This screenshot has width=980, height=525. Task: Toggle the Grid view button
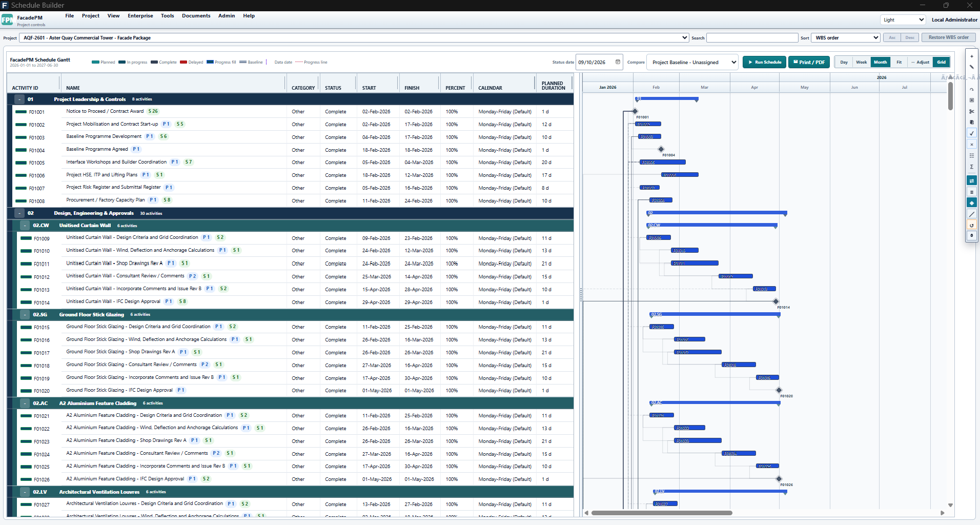point(942,62)
